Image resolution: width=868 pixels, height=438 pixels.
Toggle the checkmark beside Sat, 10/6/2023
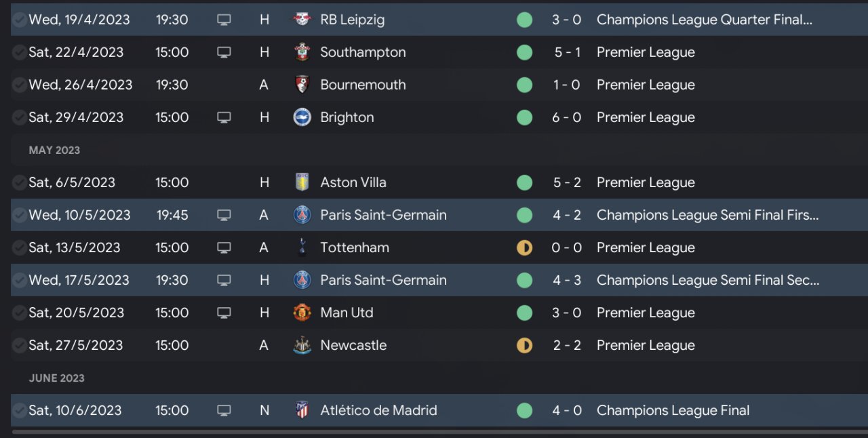(20, 410)
